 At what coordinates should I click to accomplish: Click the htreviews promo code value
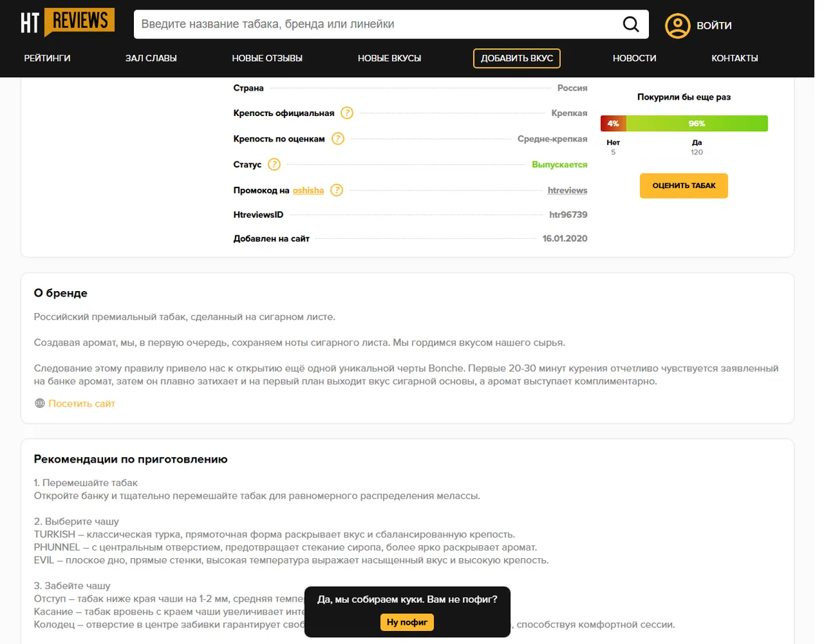567,190
